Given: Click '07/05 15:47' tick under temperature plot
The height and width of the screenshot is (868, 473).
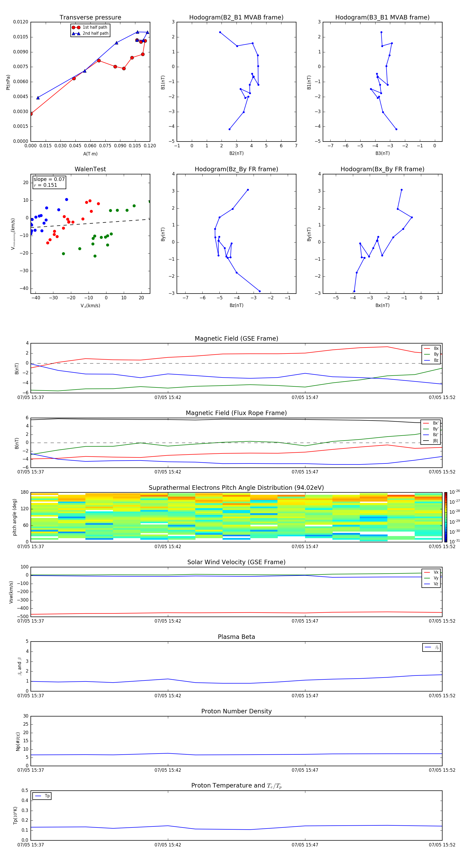Looking at the screenshot, I should point(305,845).
